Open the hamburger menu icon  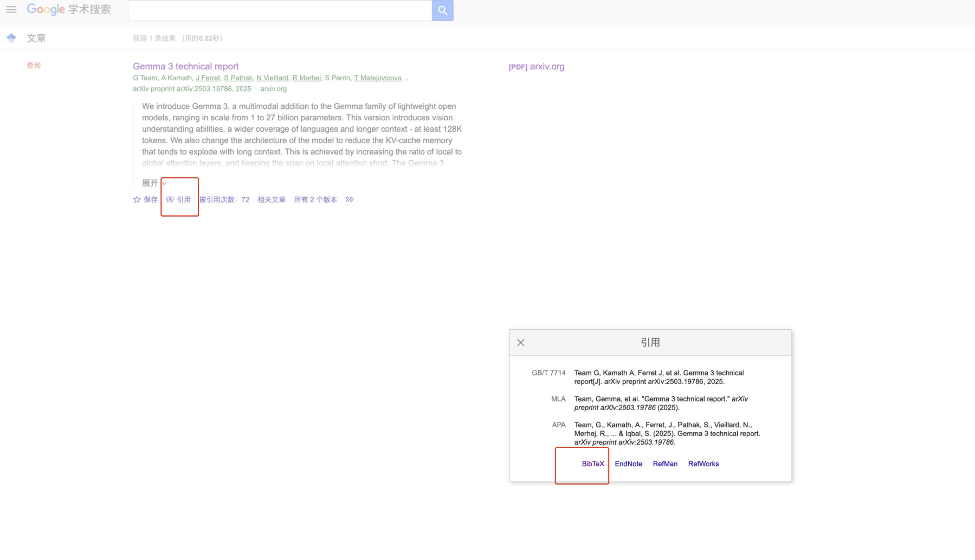click(11, 9)
